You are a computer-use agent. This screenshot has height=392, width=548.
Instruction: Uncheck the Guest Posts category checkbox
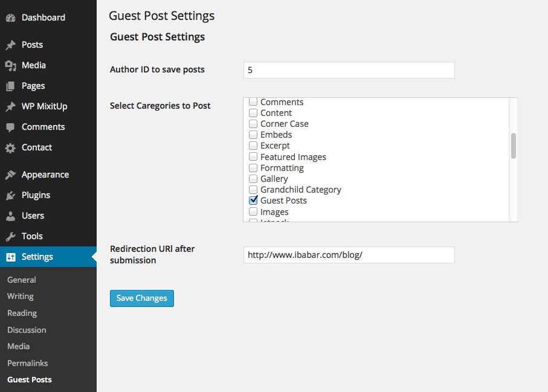click(x=253, y=200)
